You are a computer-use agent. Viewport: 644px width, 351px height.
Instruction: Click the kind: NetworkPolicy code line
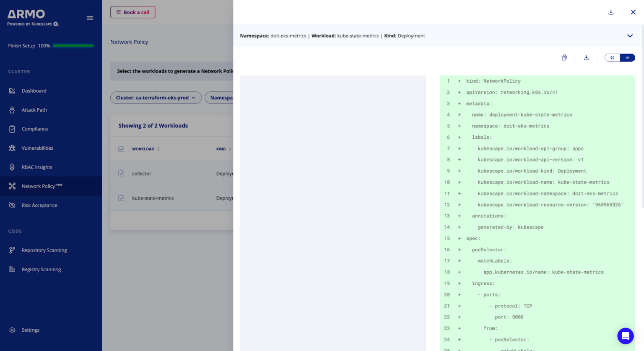pyautogui.click(x=493, y=81)
